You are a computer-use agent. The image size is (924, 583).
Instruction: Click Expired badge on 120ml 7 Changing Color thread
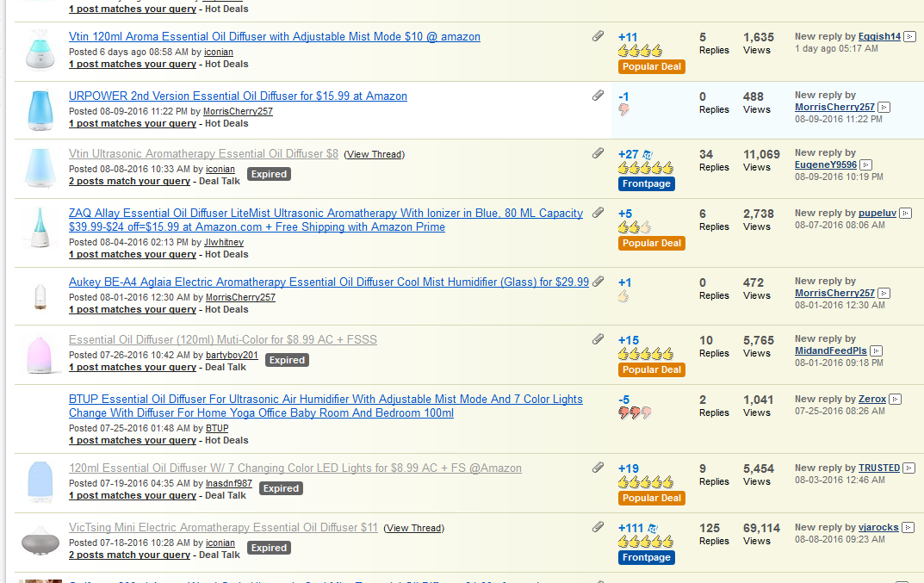[281, 488]
